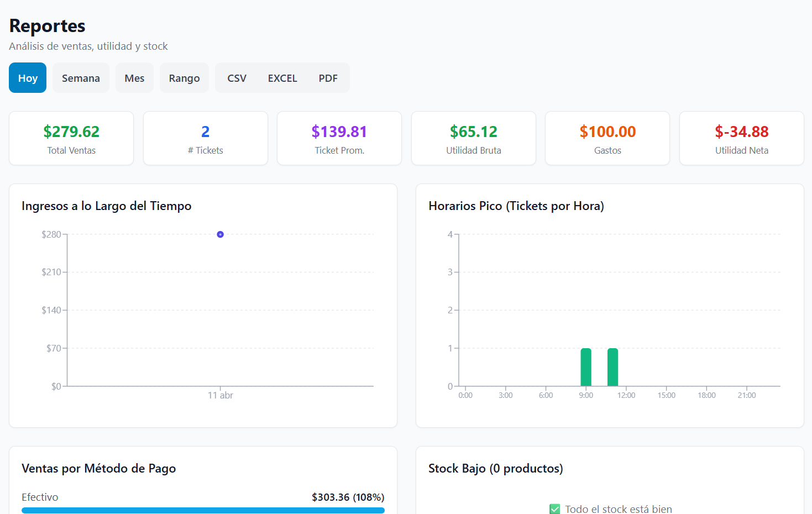Export report as CSV
The width and height of the screenshot is (812, 514).
coord(237,78)
